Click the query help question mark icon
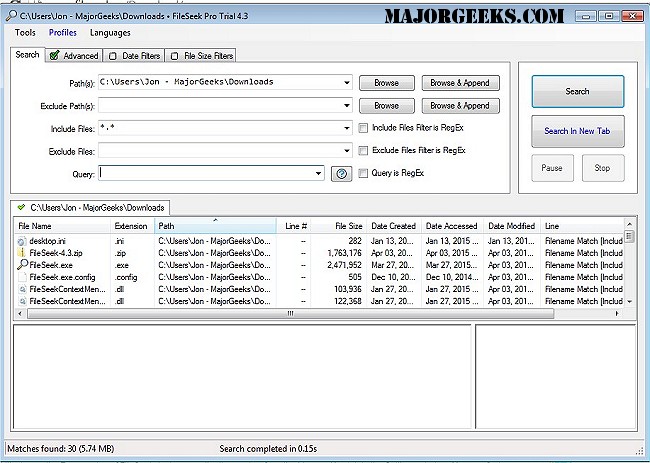 341,174
